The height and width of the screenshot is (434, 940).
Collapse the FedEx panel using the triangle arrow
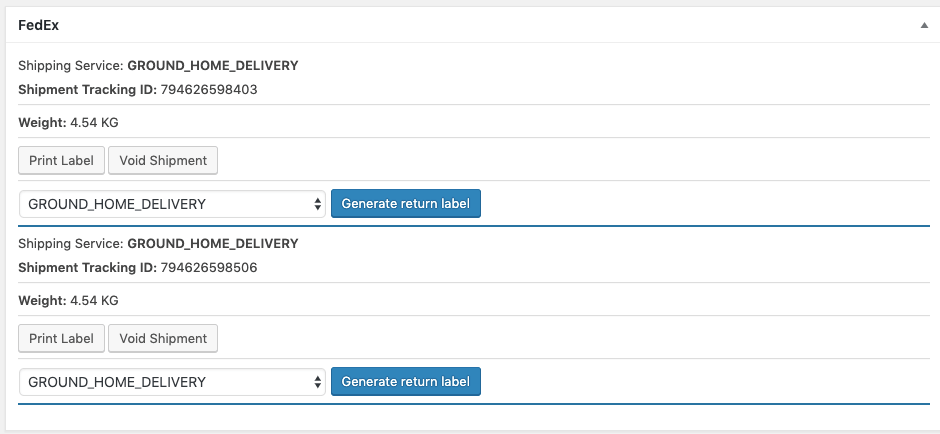[x=924, y=25]
